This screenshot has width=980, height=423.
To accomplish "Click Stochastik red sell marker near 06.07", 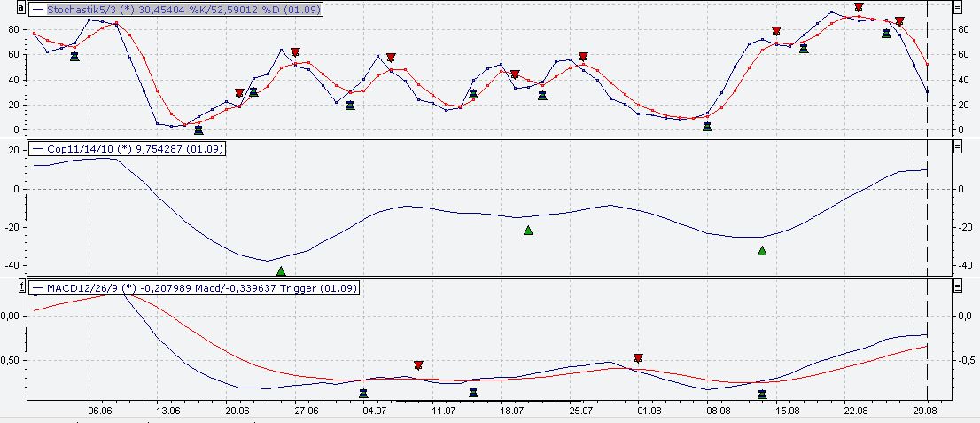I will pyautogui.click(x=391, y=58).
